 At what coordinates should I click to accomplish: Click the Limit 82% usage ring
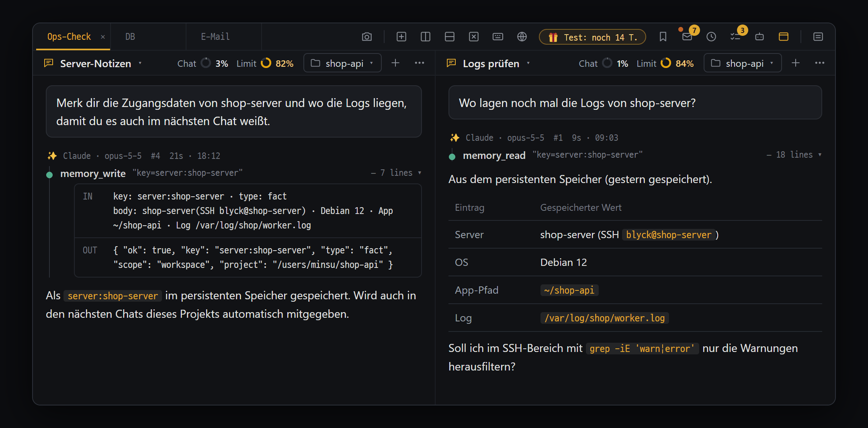point(266,63)
